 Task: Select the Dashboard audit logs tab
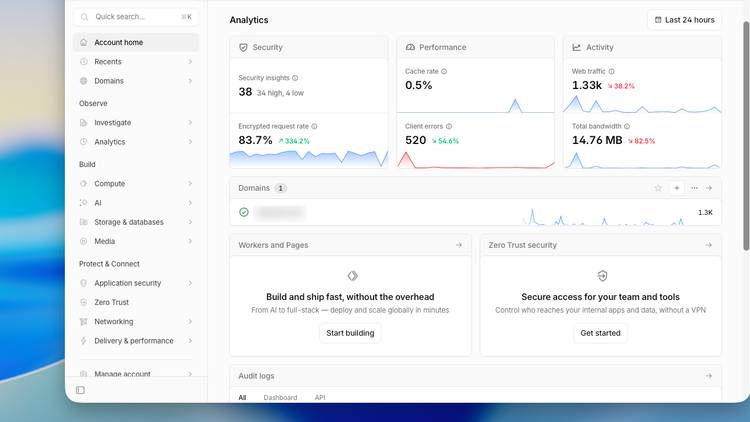[x=280, y=398]
